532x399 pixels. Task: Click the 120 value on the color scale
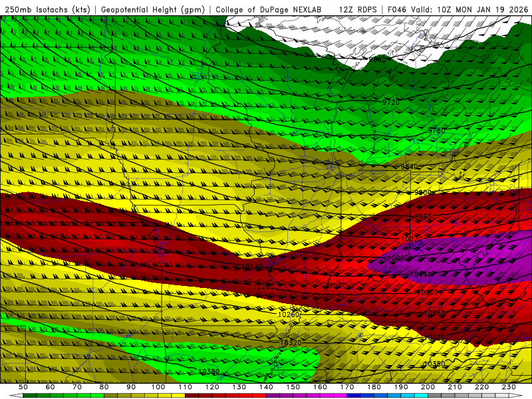212,387
